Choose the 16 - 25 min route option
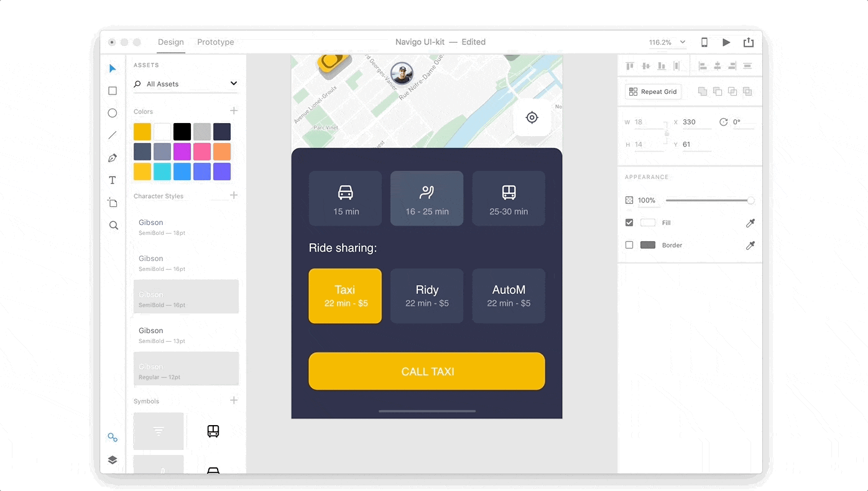 [427, 198]
